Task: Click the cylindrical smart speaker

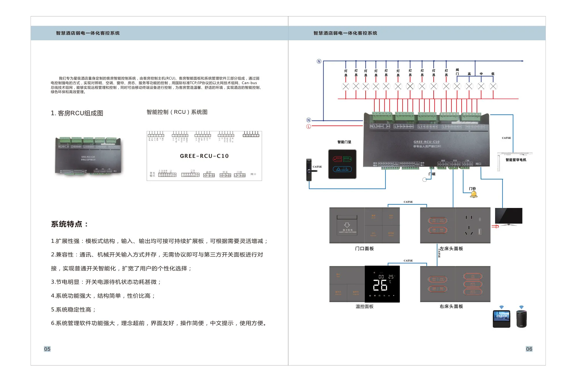Action: 521,319
